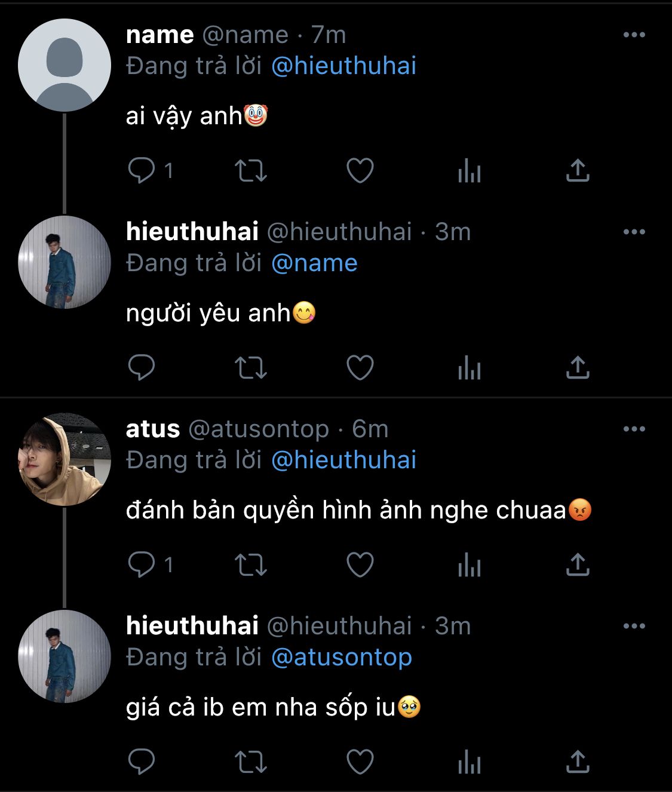Open the atus display name profile
Image resolution: width=672 pixels, height=792 pixels.
[153, 429]
